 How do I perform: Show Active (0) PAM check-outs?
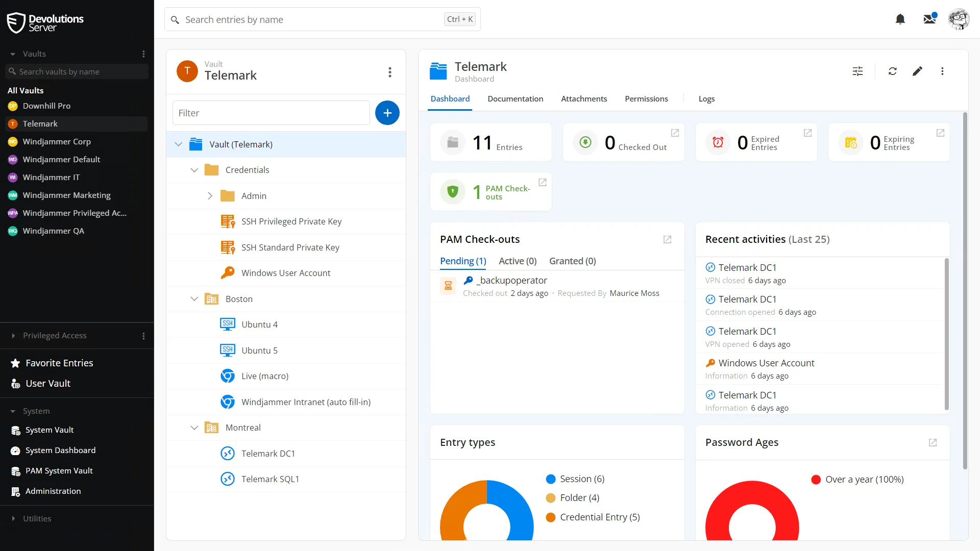point(518,261)
